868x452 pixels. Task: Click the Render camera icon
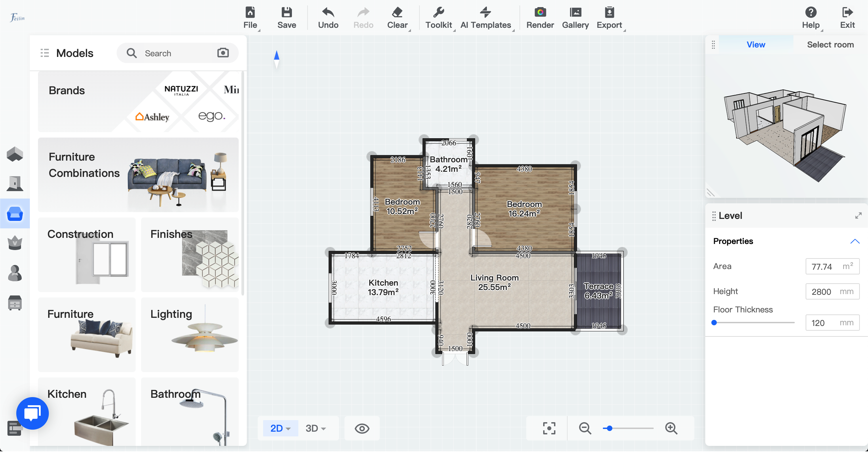(540, 13)
